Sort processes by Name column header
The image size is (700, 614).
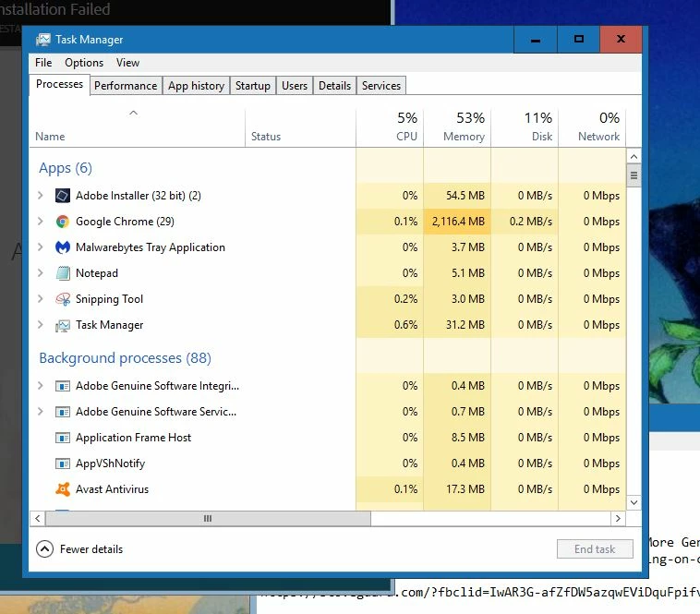(x=138, y=128)
